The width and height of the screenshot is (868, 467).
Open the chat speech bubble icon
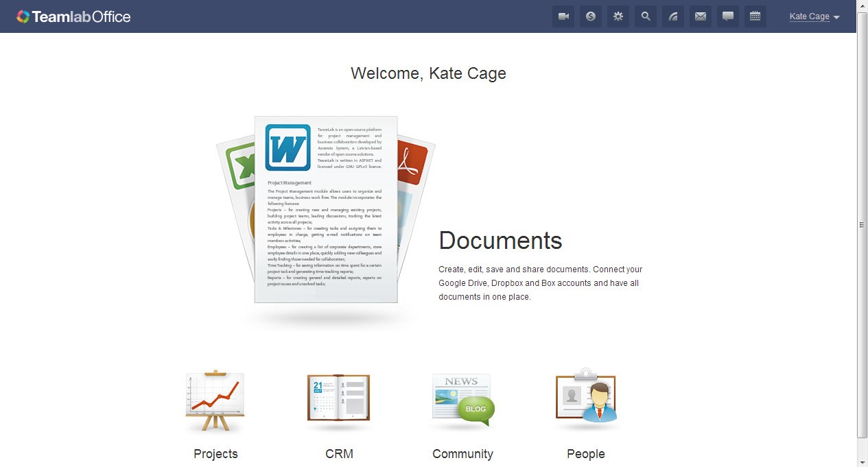coord(728,16)
